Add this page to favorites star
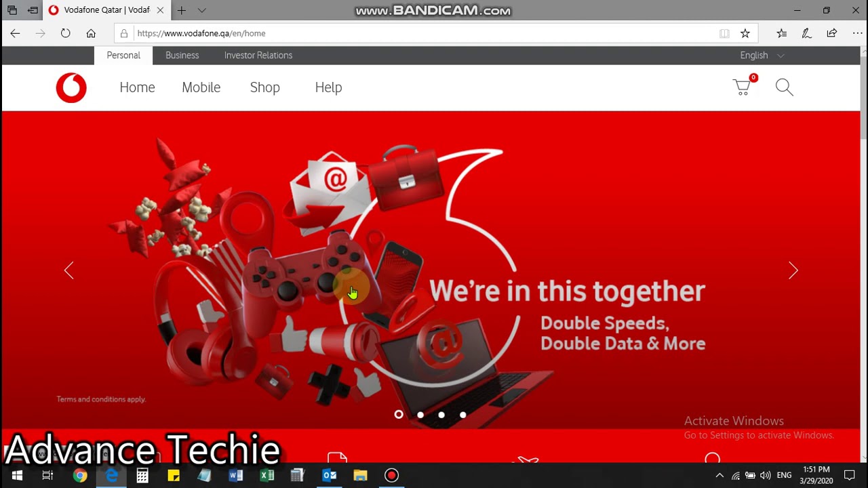Viewport: 868px width, 488px height. pos(745,33)
